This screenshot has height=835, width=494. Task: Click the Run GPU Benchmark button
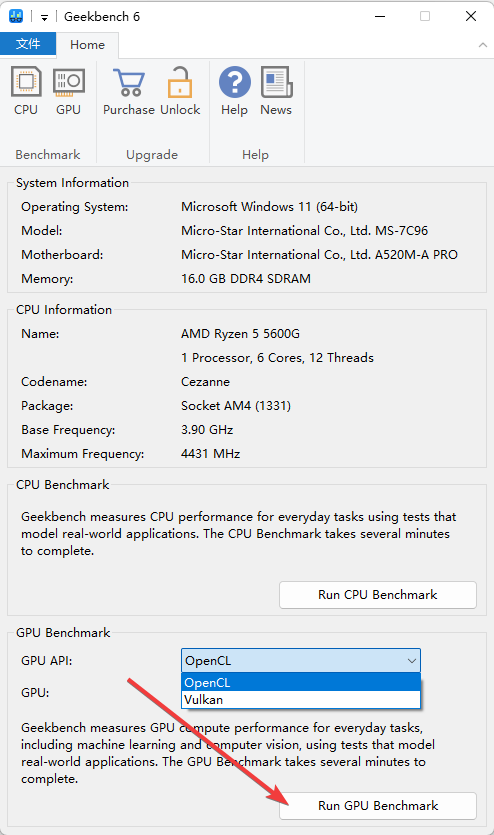pyautogui.click(x=378, y=806)
